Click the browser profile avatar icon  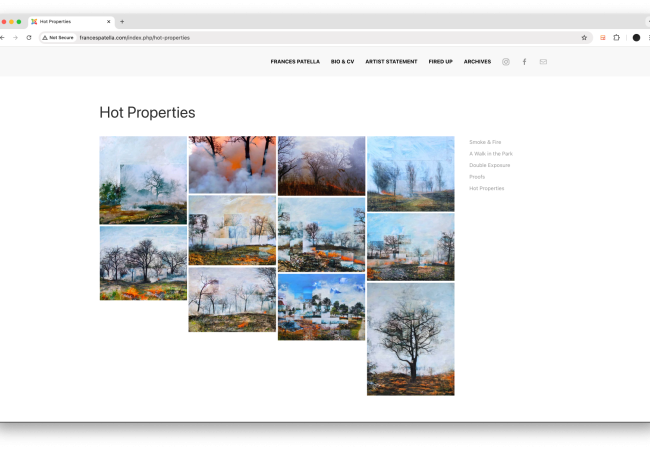(x=636, y=37)
